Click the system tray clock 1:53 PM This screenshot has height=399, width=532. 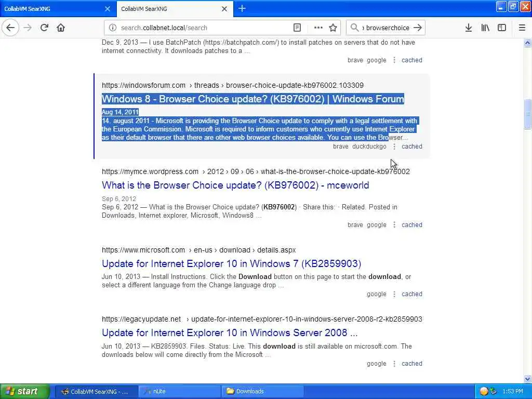click(513, 391)
